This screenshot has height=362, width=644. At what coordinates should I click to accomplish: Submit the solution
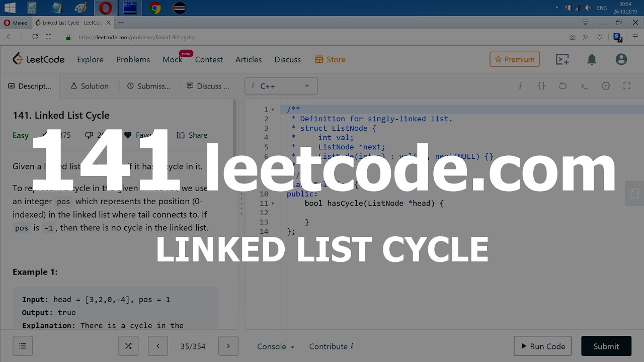pos(606,346)
